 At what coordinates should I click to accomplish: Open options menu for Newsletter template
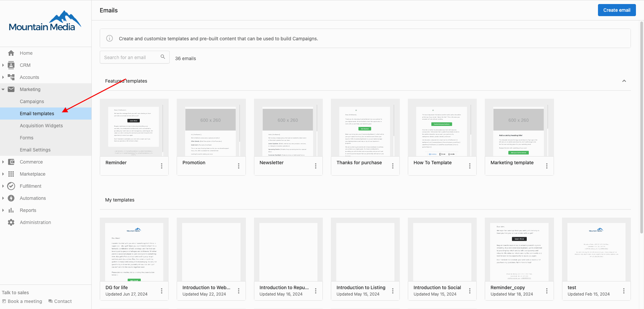[x=316, y=166]
